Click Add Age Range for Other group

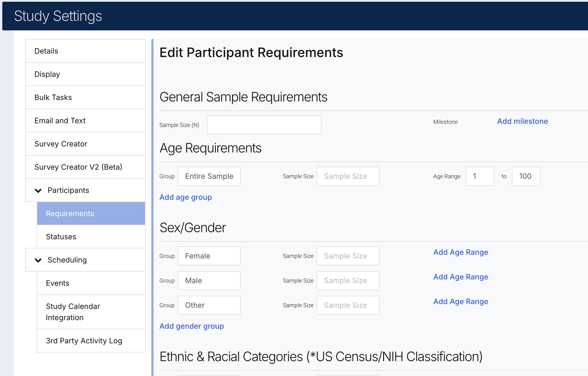point(460,301)
